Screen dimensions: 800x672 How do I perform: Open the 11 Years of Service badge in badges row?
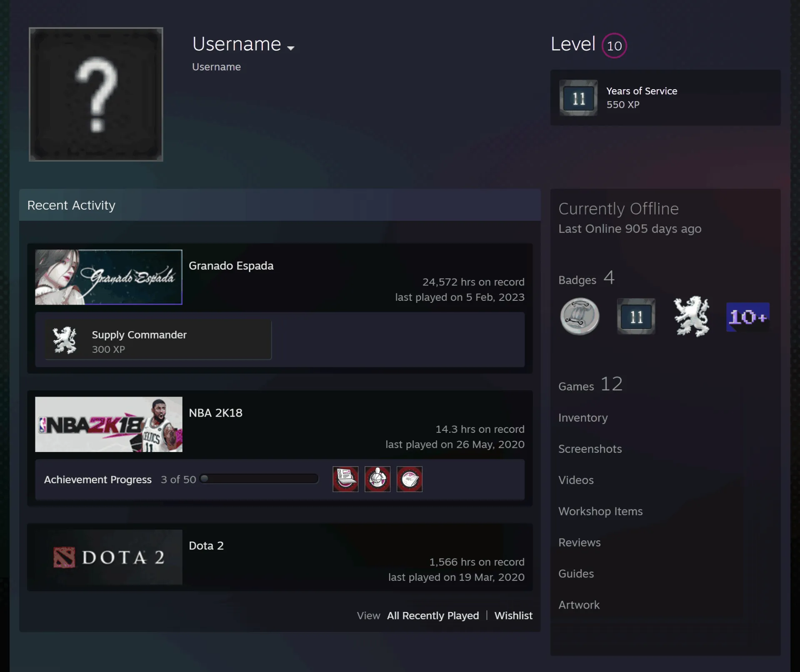[636, 317]
